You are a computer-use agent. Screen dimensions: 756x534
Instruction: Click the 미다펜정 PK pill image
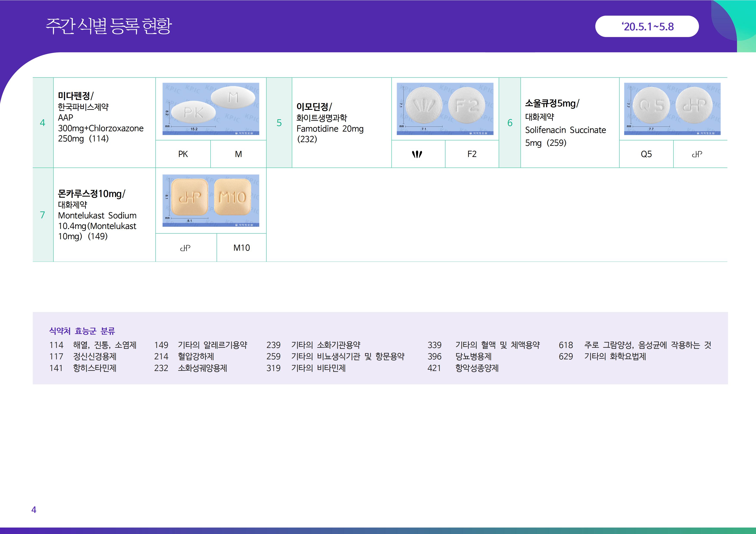click(x=211, y=109)
